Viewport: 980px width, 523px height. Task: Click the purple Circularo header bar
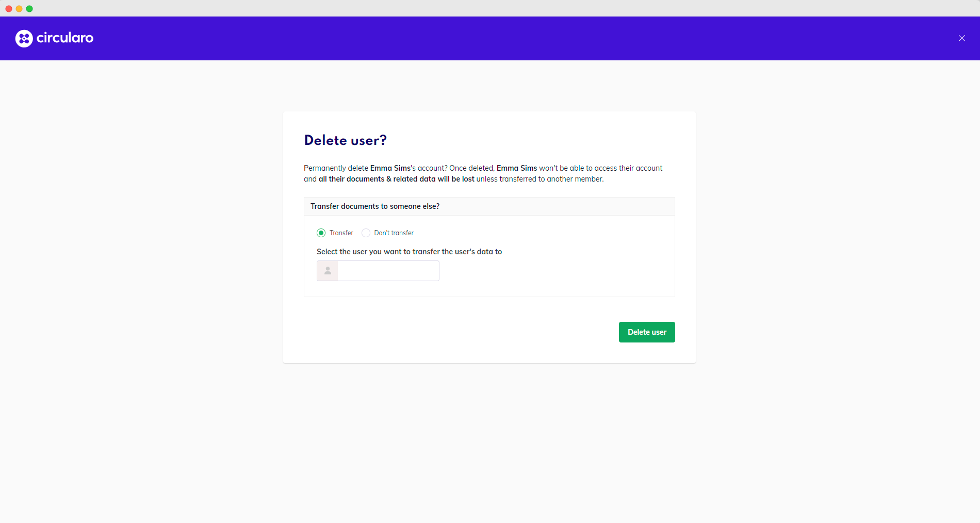490,38
